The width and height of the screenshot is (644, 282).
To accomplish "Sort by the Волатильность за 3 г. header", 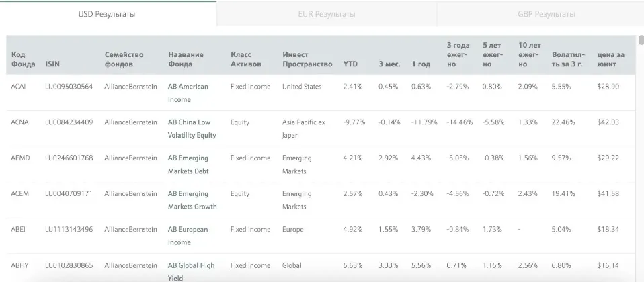I will [569, 60].
